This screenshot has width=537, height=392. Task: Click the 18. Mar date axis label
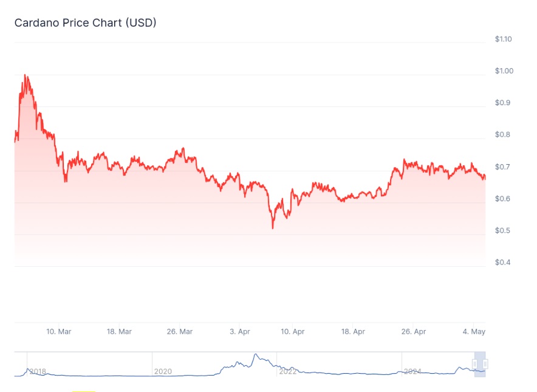tap(119, 331)
